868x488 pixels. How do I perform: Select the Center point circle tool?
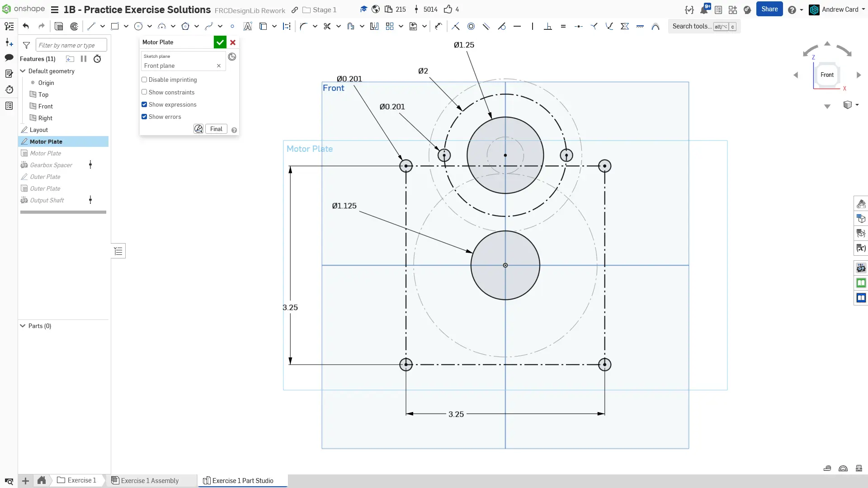click(138, 26)
